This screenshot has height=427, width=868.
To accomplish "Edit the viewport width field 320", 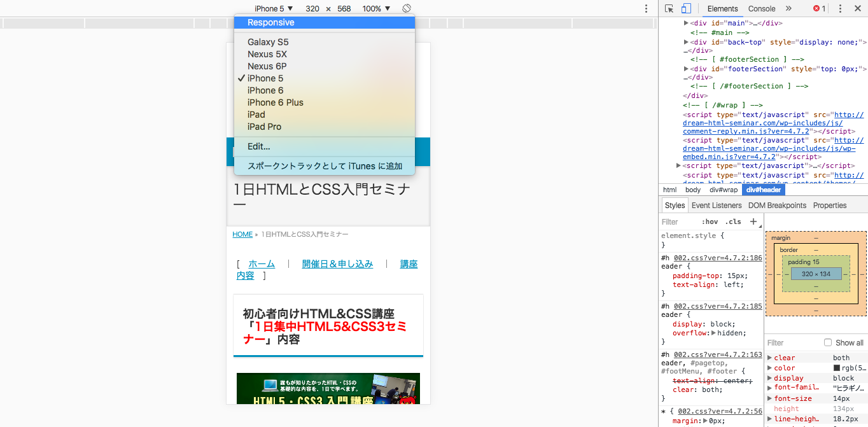I will tap(312, 8).
